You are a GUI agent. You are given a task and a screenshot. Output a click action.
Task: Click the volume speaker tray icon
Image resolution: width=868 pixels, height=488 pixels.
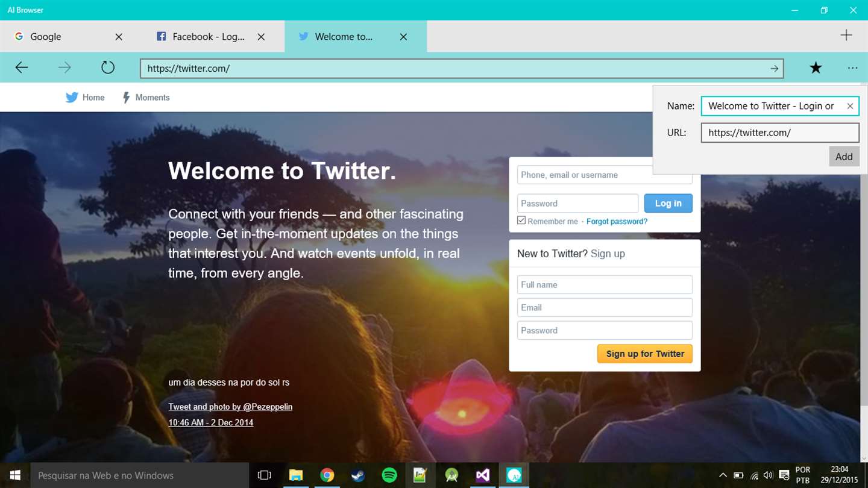click(x=768, y=475)
